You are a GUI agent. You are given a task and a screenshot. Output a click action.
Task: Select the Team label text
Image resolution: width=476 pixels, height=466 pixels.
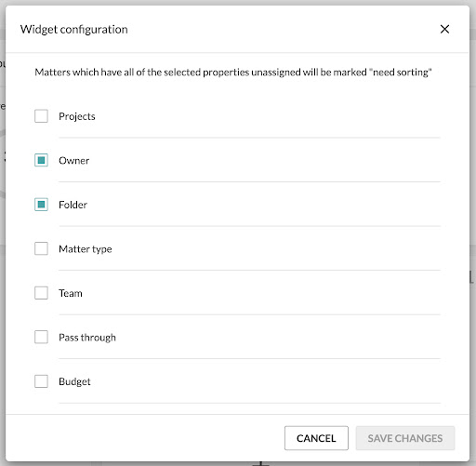coord(71,293)
